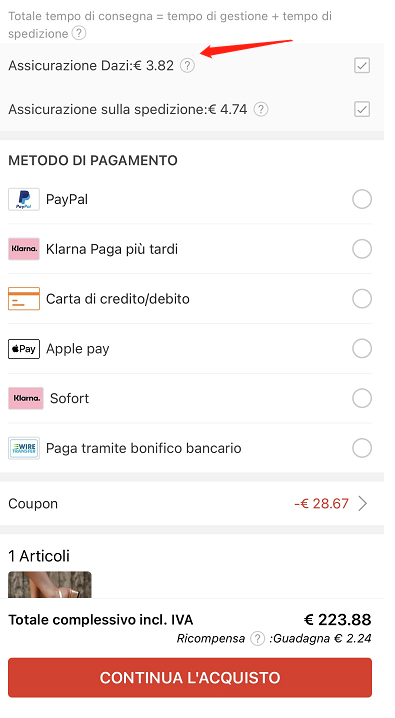Click the PayPal logo icon
The image size is (395, 718).
[24, 199]
